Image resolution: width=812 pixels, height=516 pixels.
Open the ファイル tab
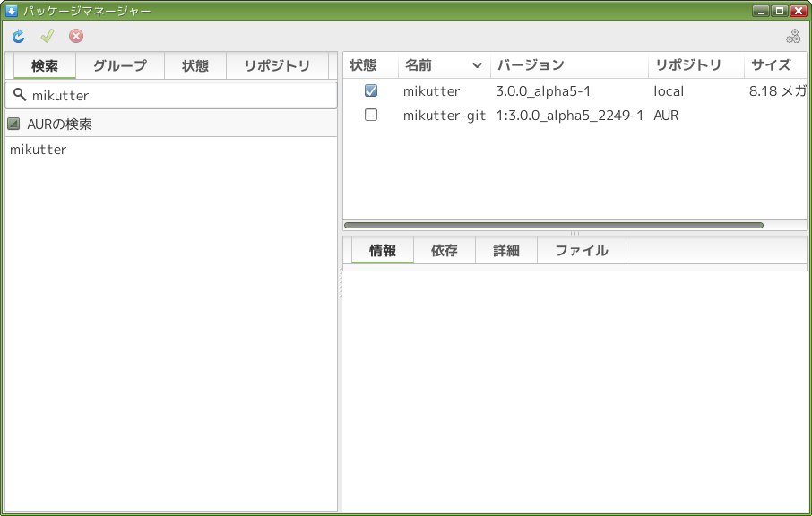pos(582,251)
